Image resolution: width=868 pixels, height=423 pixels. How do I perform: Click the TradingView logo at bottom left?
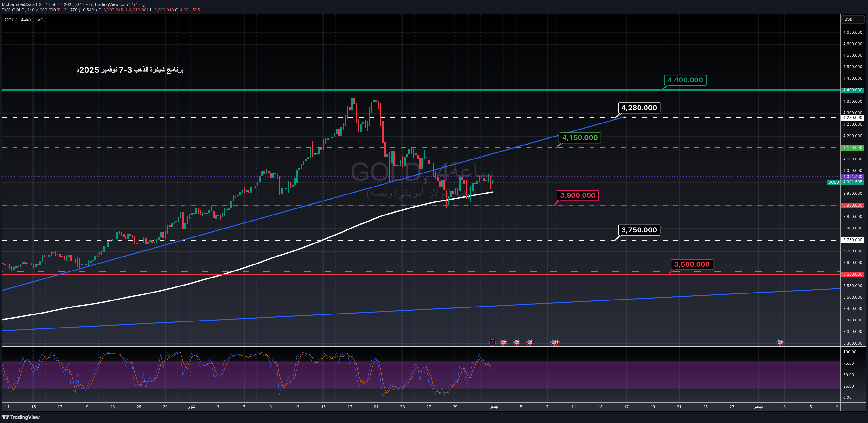(21, 417)
